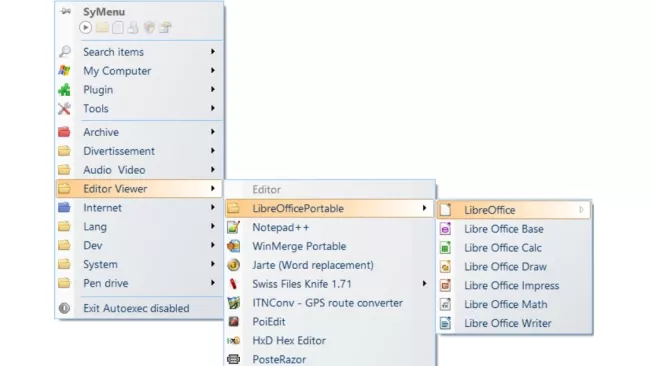Click the crossed tools icon
Image resolution: width=650 pixels, height=366 pixels.
click(x=64, y=109)
